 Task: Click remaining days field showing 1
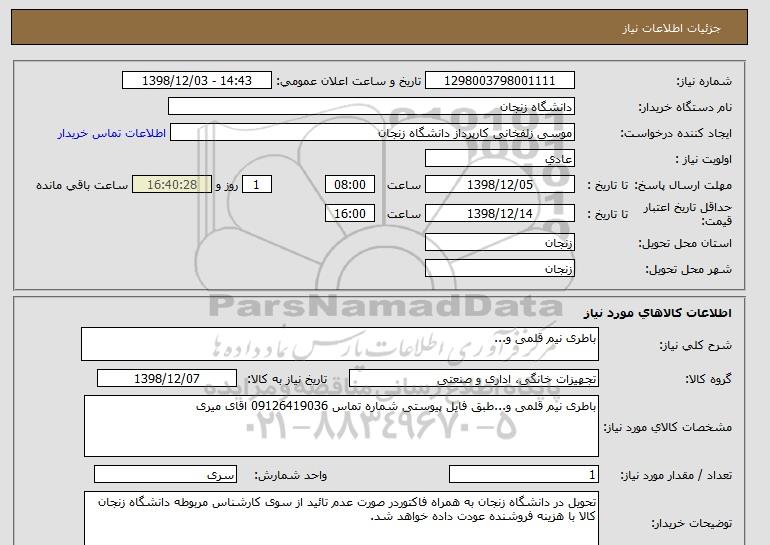256,185
